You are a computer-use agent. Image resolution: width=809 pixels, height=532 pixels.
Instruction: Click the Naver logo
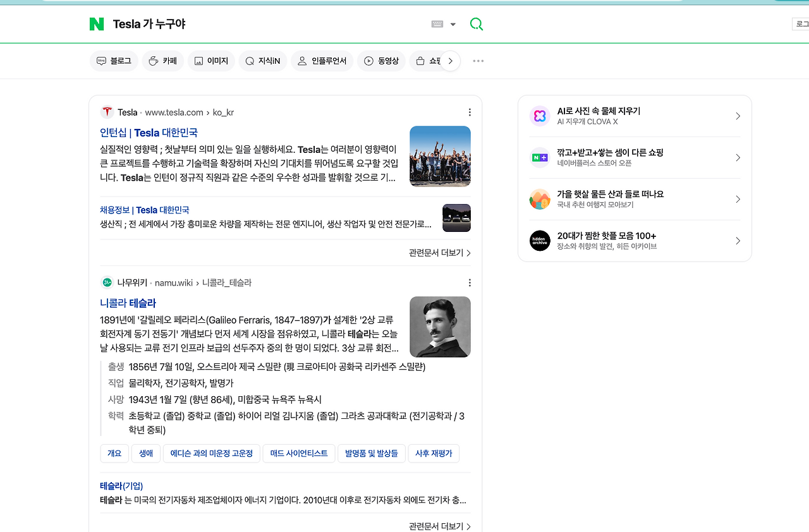click(96, 23)
